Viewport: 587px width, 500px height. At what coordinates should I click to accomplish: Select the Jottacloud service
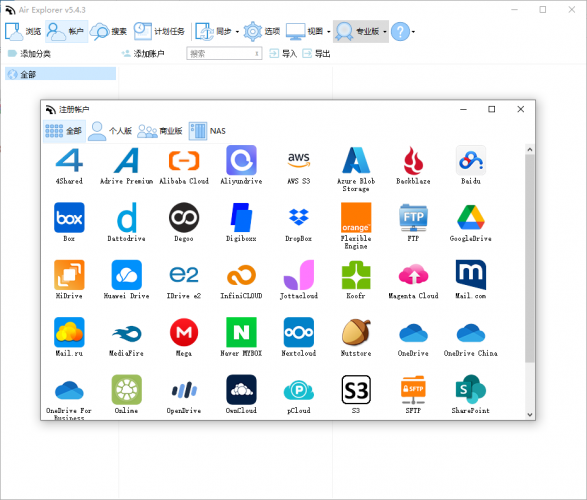299,275
